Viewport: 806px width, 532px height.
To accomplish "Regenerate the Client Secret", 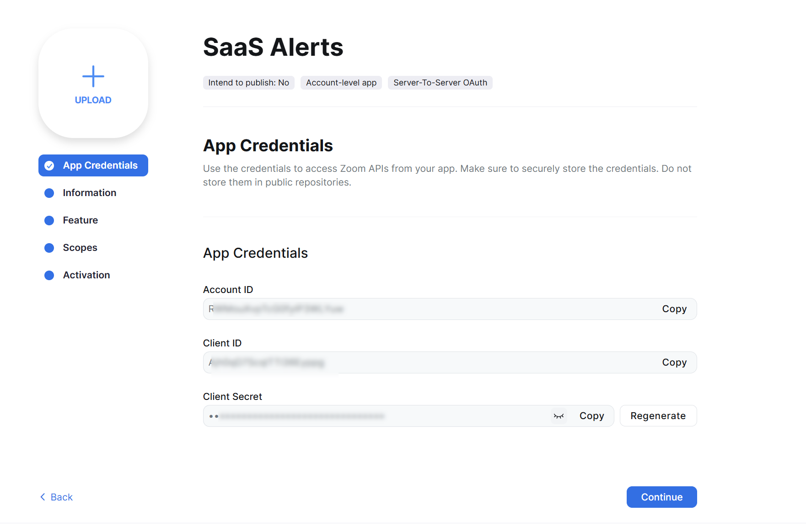I will click(658, 416).
